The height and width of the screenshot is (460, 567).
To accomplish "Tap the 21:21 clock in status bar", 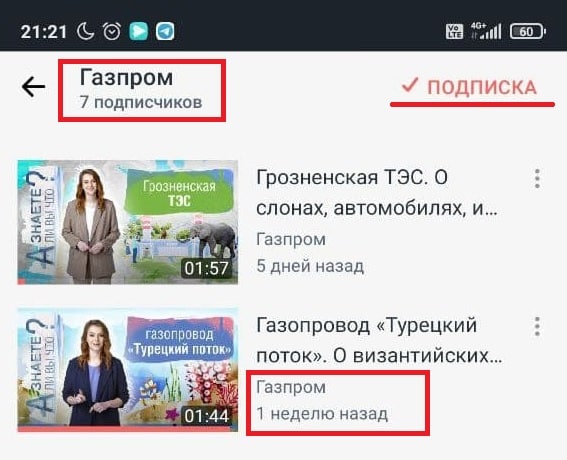I will click(43, 32).
